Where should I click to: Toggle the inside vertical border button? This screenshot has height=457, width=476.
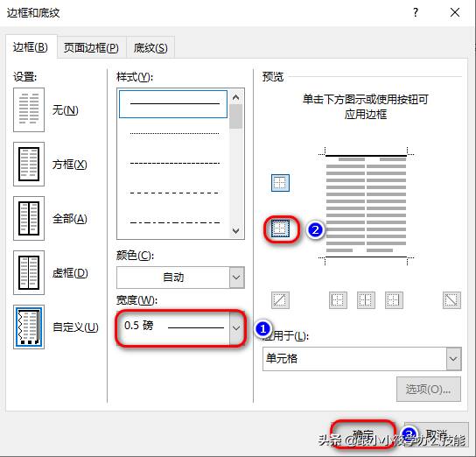point(366,300)
